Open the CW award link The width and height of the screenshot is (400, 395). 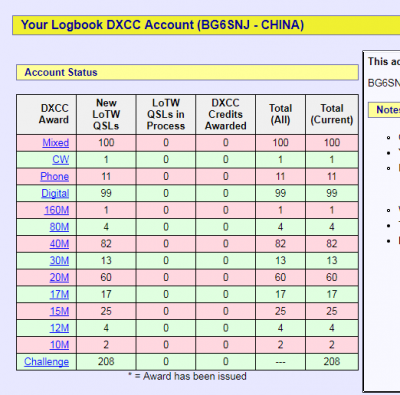pyautogui.click(x=60, y=160)
